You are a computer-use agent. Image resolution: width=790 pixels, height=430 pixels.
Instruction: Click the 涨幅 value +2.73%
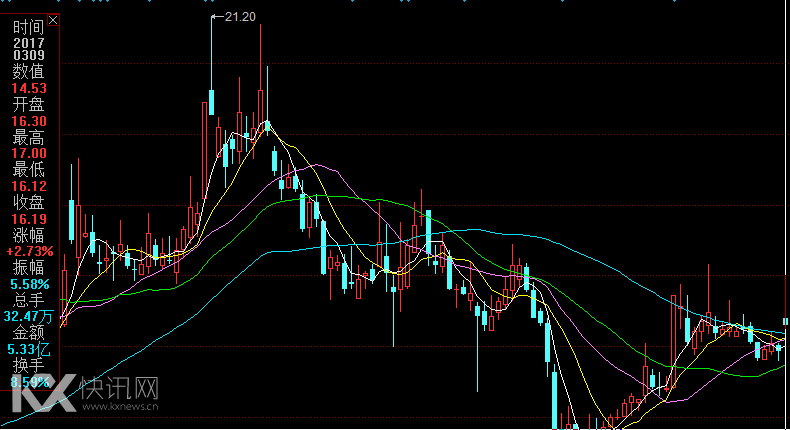click(x=29, y=251)
